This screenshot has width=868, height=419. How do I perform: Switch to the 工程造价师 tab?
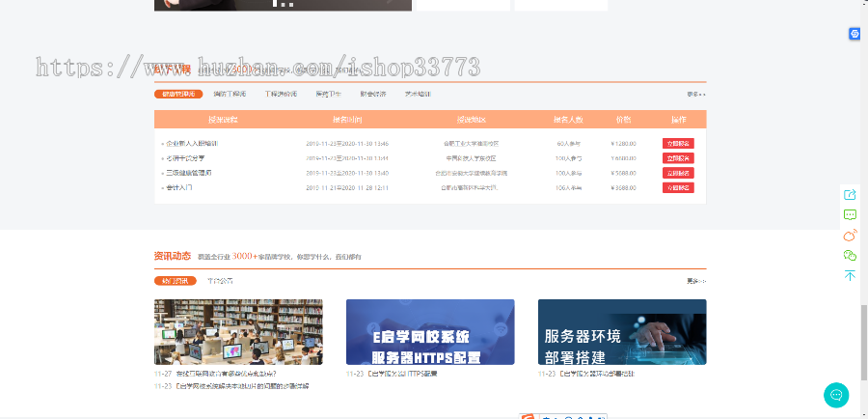pyautogui.click(x=281, y=95)
